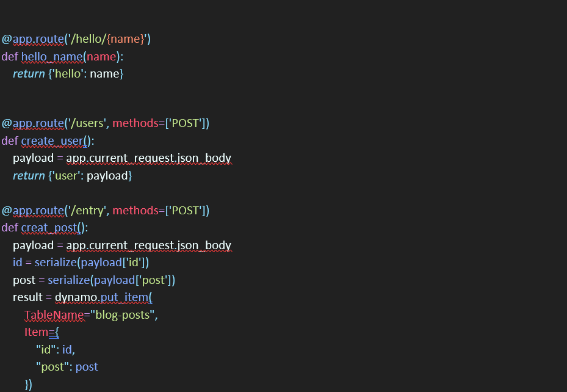Select the creat_post function name
Viewport: 567px width, 392px height.
[x=49, y=227]
